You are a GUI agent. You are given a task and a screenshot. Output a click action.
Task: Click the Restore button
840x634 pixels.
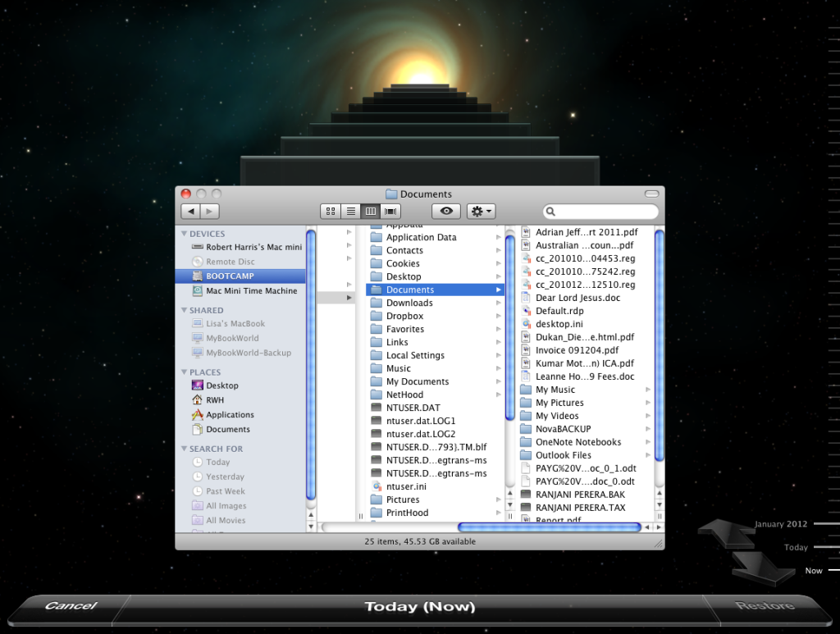point(765,605)
